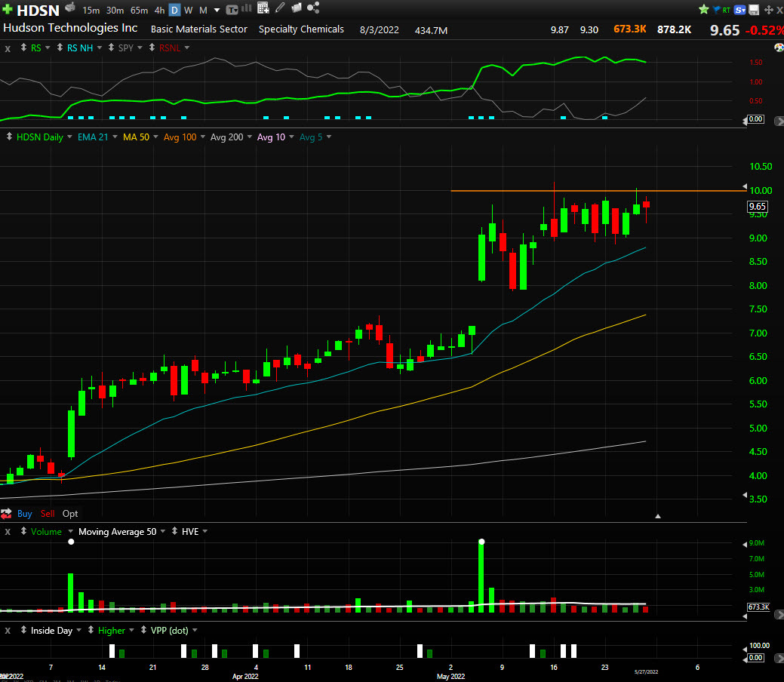Click the stamp icon next to the HDSN symbol
784x682 pixels.
point(70,8)
